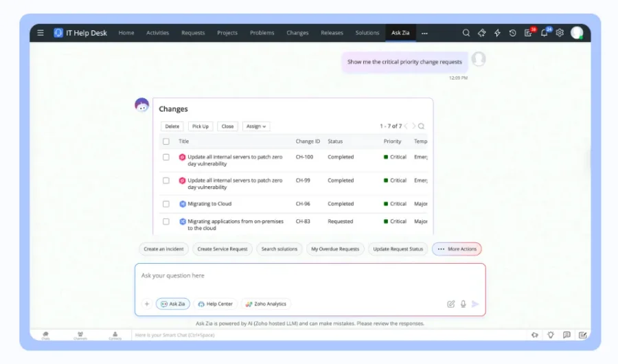Click Create Service Request suggestion
Screen dimensions: 618x364
pyautogui.click(x=222, y=249)
